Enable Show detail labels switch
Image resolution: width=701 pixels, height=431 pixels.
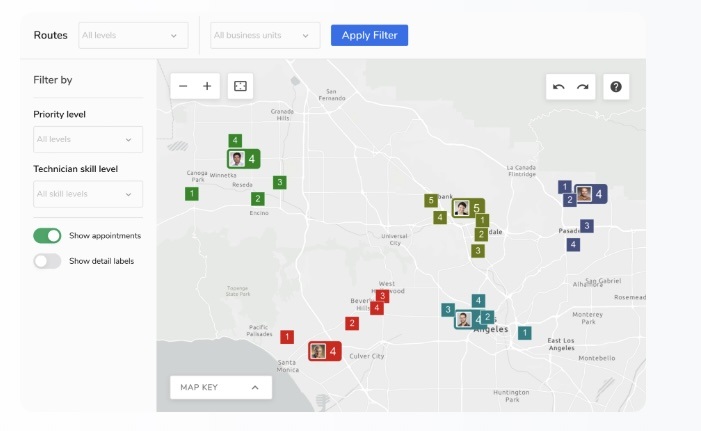[x=47, y=261]
